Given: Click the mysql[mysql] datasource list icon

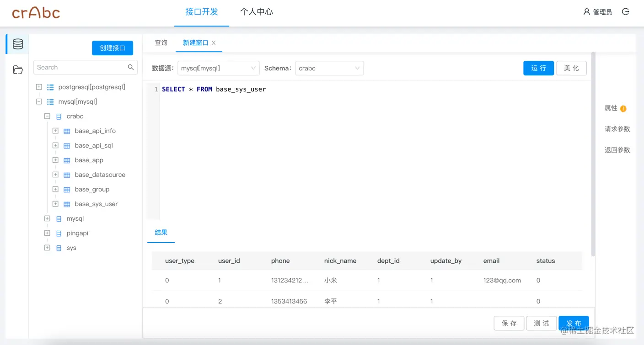Looking at the screenshot, I should (x=50, y=101).
